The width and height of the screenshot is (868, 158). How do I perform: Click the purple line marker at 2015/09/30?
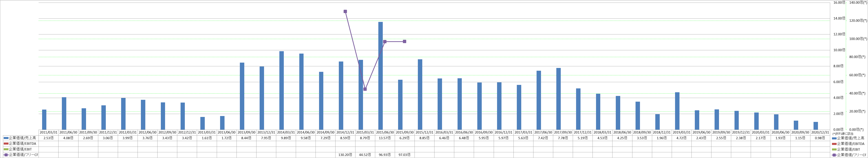[x=404, y=41]
